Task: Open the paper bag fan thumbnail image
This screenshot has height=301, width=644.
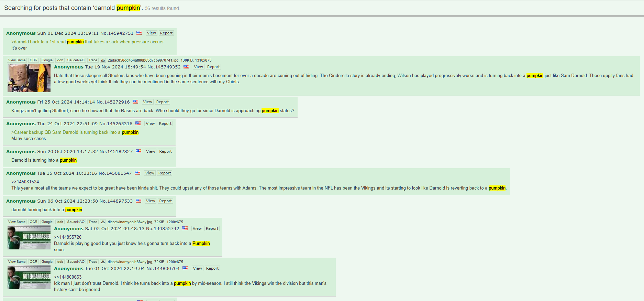Action: point(29,78)
